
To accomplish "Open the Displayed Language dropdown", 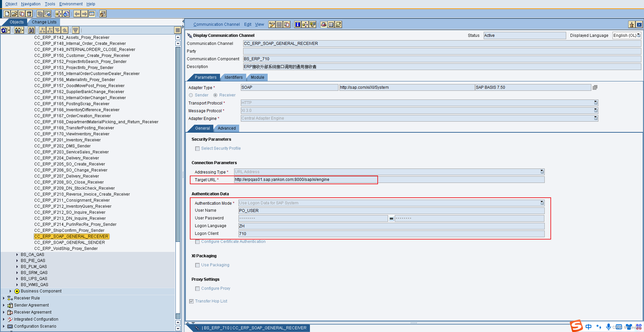I will point(639,36).
